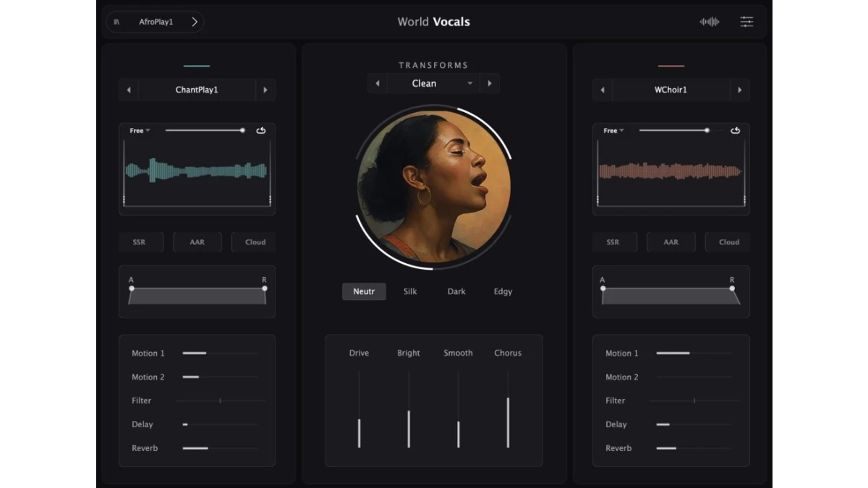Click the singer portrait in the center
Image resolution: width=868 pixels, height=488 pixels.
[x=434, y=187]
